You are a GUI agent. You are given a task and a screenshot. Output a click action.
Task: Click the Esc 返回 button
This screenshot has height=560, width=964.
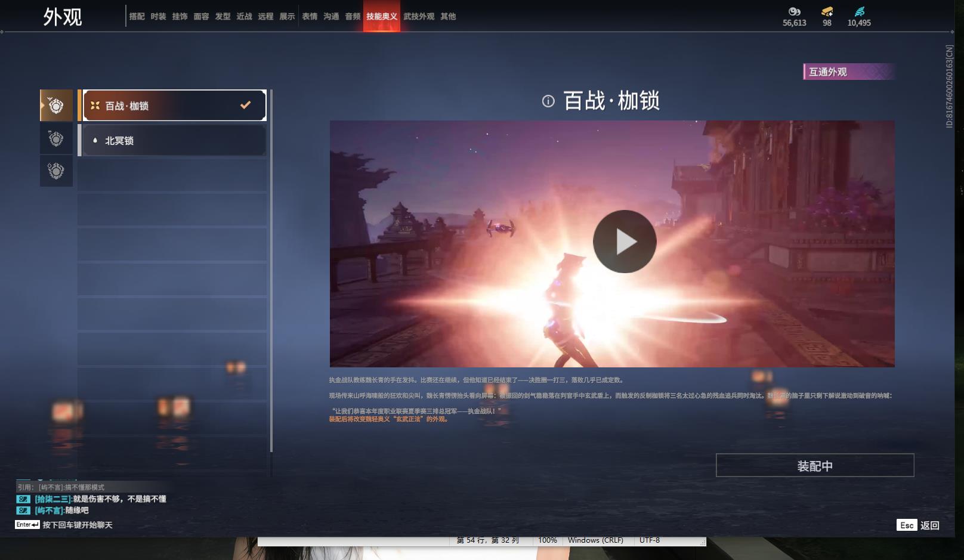(918, 525)
